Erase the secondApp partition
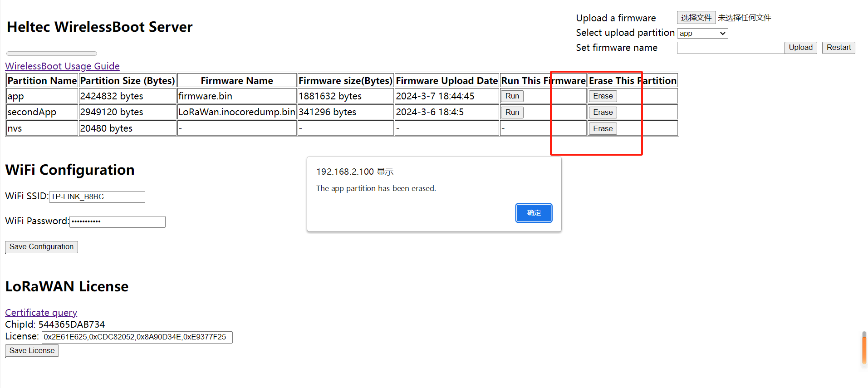 pos(603,113)
